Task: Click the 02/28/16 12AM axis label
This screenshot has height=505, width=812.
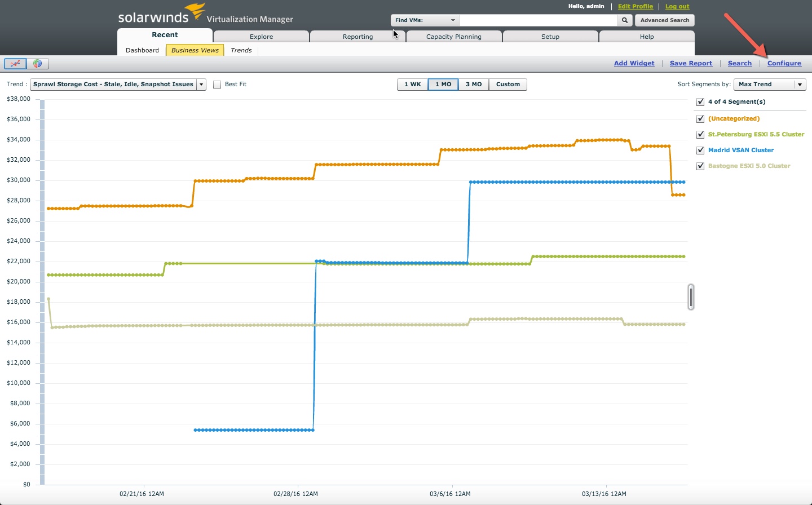Action: point(295,494)
